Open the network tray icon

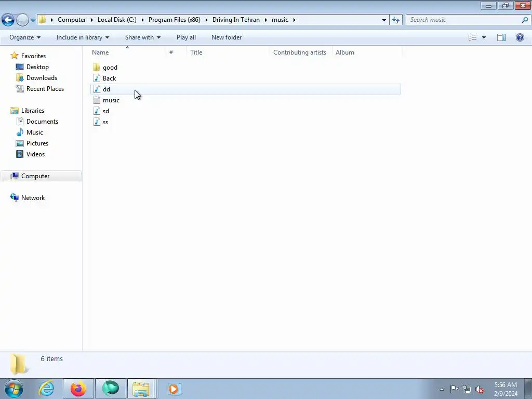pyautogui.click(x=467, y=389)
